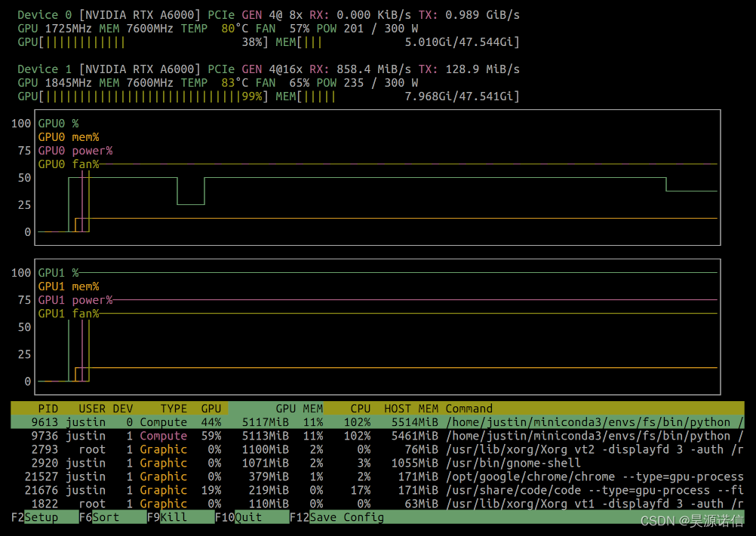The height and width of the screenshot is (536, 756).
Task: Click the USER column header
Action: click(91, 409)
